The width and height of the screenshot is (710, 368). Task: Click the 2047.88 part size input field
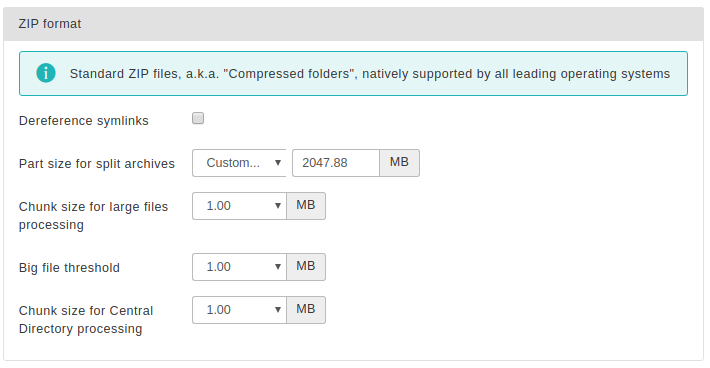[x=336, y=163]
